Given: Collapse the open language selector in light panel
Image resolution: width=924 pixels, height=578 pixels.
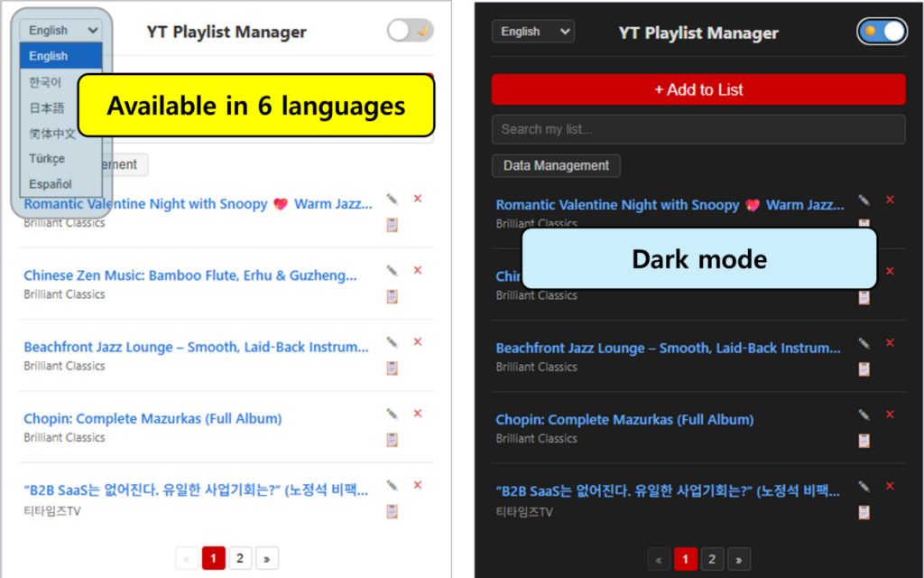Looking at the screenshot, I should pyautogui.click(x=61, y=30).
